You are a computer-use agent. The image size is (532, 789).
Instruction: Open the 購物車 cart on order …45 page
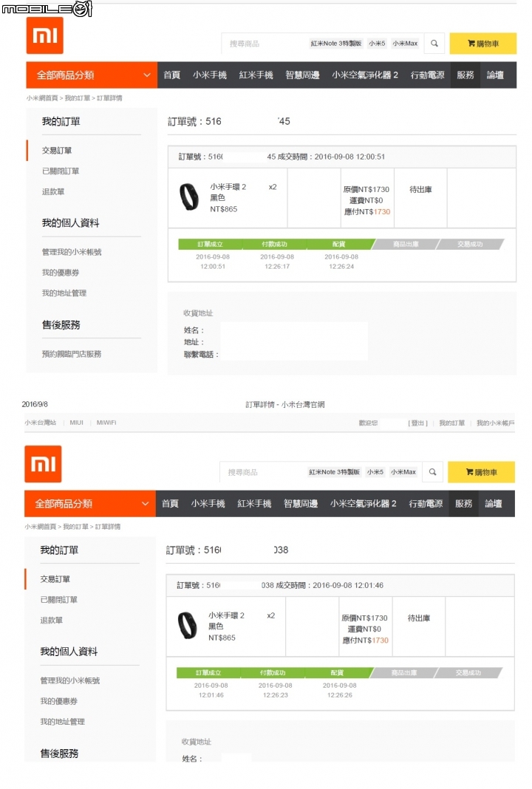tap(482, 44)
